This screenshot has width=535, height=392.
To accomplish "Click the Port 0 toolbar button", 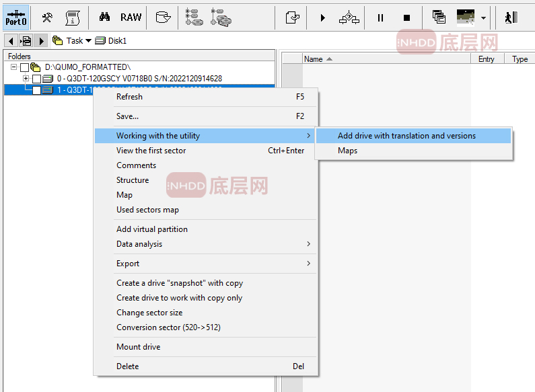I will point(15,17).
